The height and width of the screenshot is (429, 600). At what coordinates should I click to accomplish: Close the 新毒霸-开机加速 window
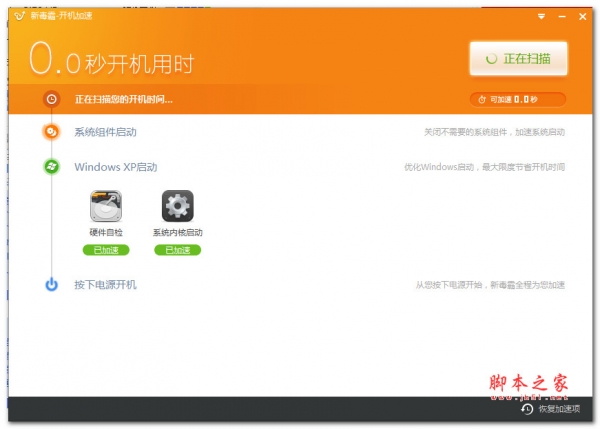click(582, 16)
